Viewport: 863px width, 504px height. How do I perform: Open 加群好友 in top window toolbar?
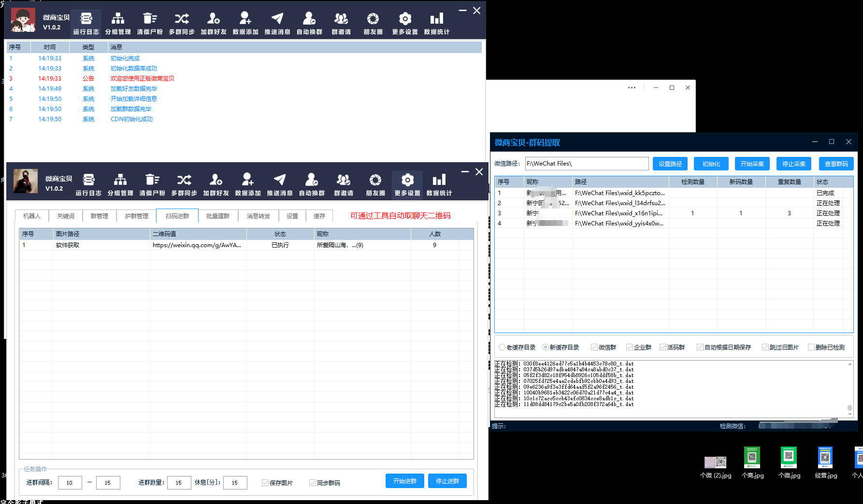[x=214, y=24]
